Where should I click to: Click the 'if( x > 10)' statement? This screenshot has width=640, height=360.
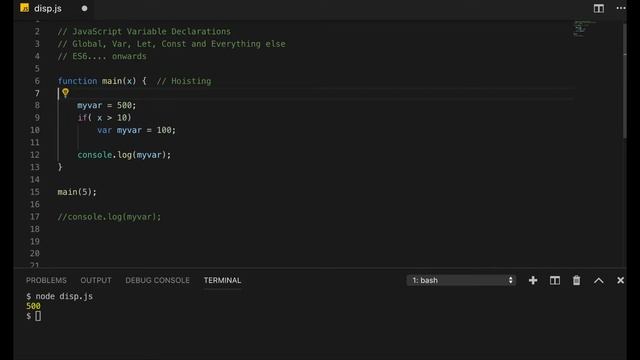[104, 118]
